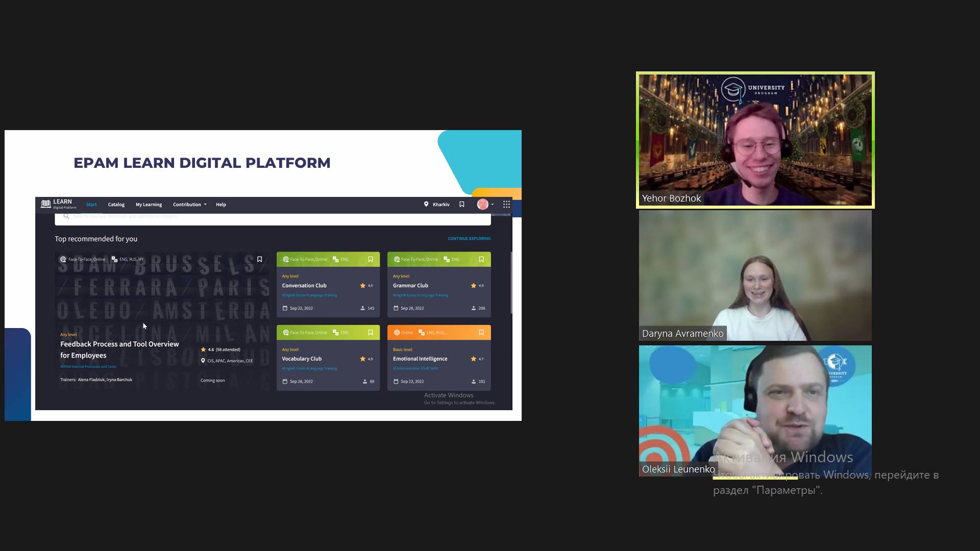Screen dimensions: 980x551
Task: Open the Help menu item
Action: pos(221,205)
